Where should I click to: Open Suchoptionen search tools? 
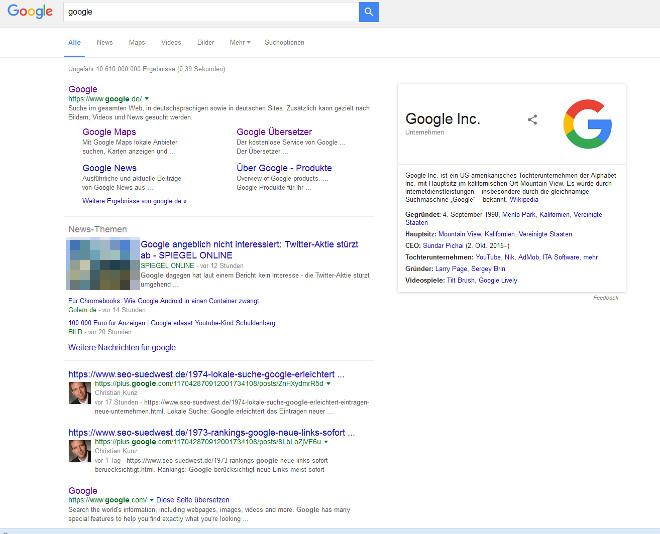click(284, 43)
